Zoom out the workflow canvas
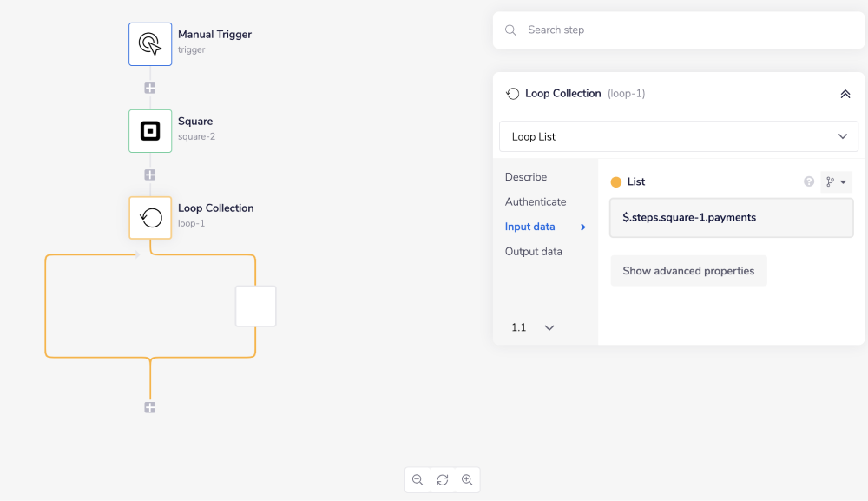 pos(418,480)
